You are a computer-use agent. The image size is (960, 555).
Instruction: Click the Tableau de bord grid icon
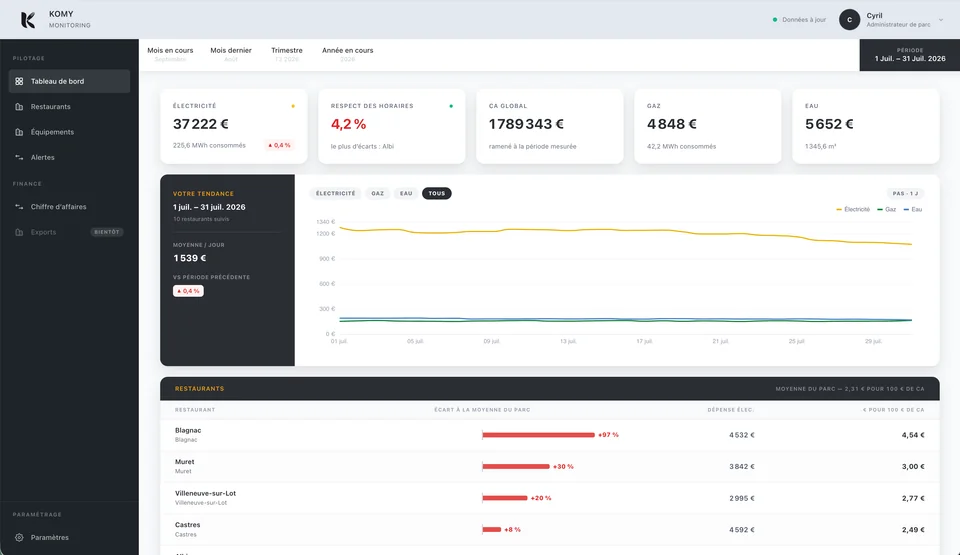click(x=19, y=81)
